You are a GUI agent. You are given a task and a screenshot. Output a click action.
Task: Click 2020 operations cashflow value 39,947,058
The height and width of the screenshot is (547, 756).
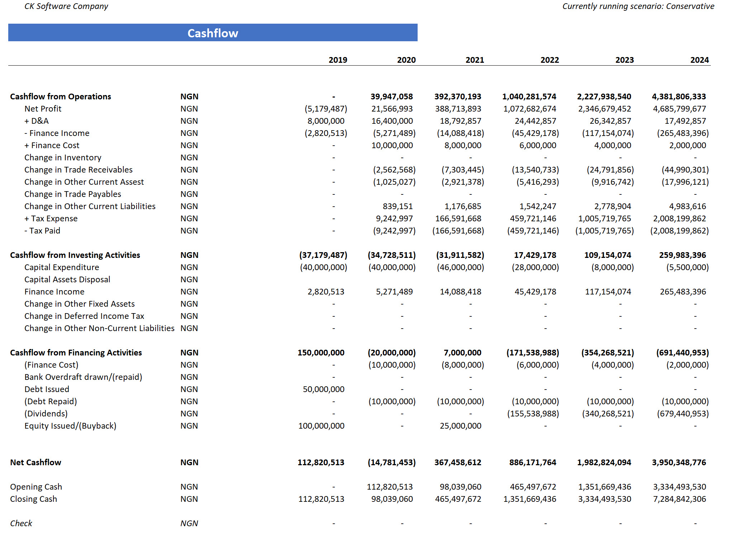[391, 96]
